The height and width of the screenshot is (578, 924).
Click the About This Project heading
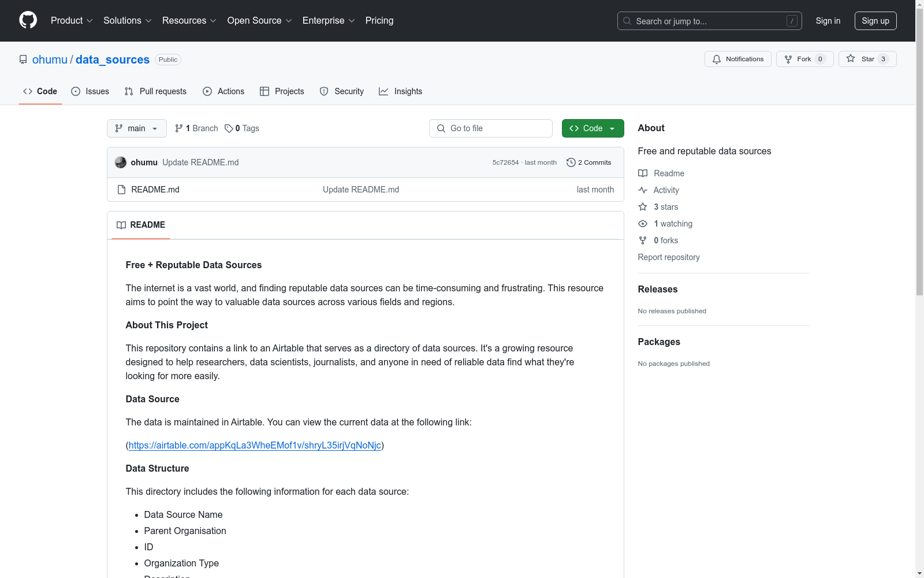[167, 325]
